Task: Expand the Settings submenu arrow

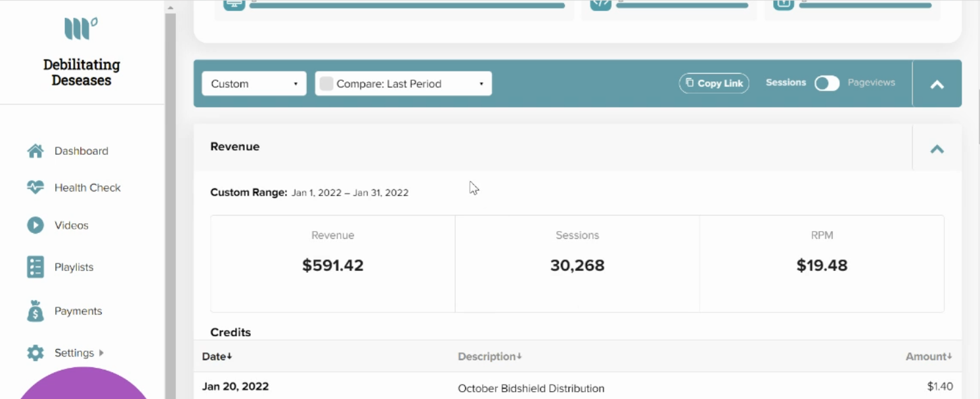Action: click(101, 353)
